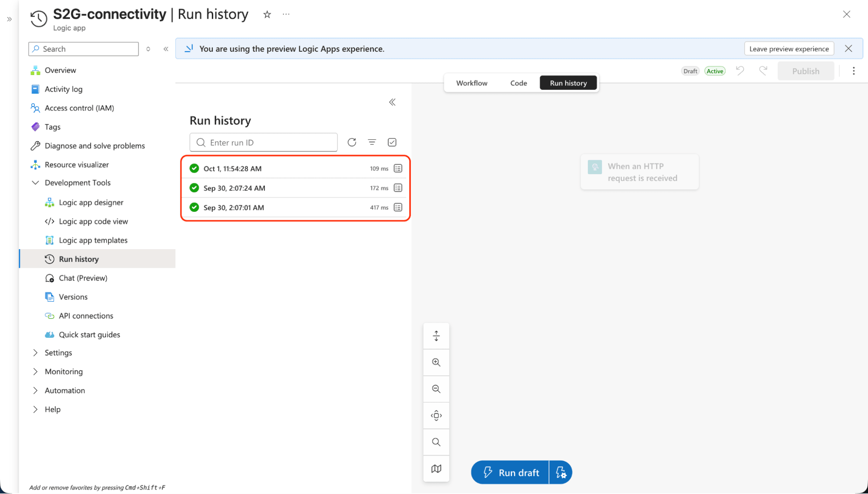Open details icon for Sep 30 2:07:01 AM run
The width and height of the screenshot is (868, 494).
[x=398, y=207]
